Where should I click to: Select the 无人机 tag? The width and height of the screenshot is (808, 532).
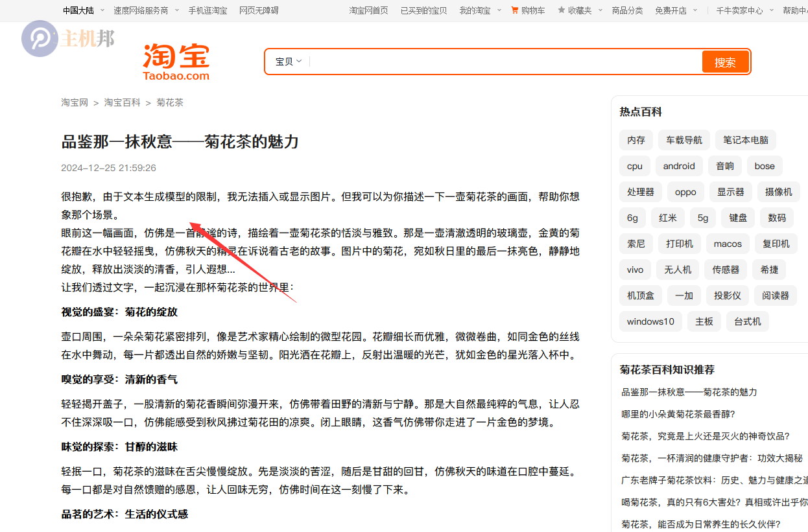point(678,270)
